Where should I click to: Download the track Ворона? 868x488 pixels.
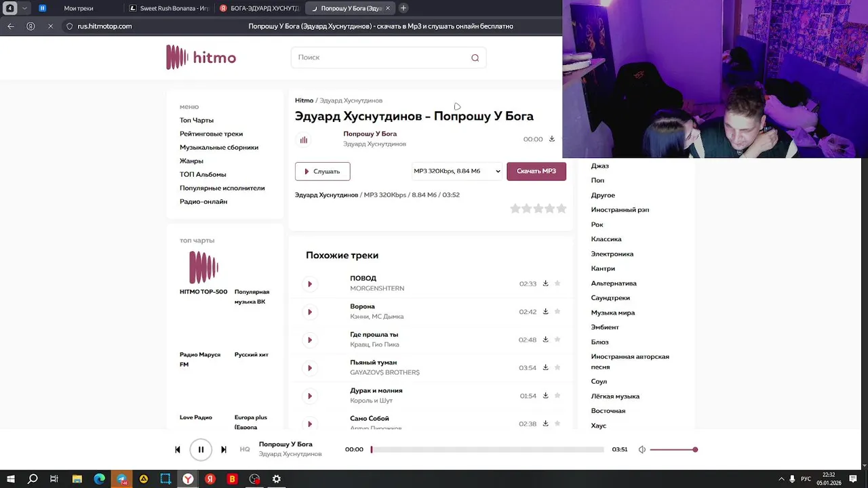click(545, 311)
